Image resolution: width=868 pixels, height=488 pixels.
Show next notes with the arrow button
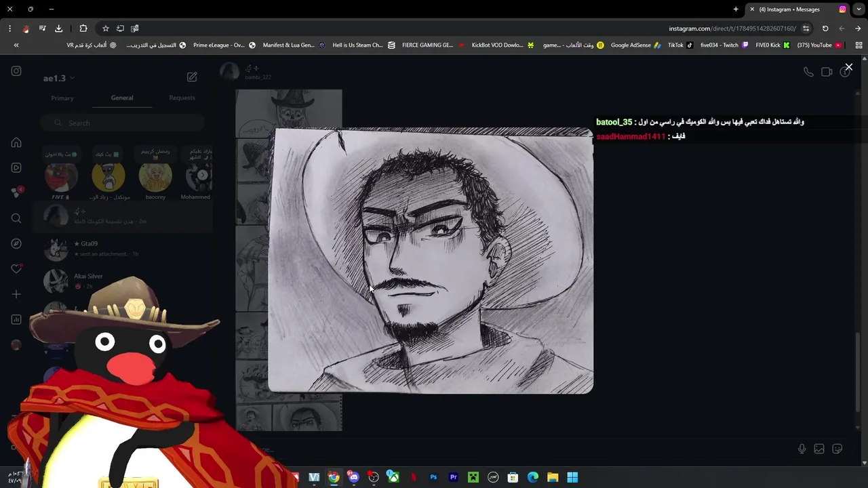point(202,175)
